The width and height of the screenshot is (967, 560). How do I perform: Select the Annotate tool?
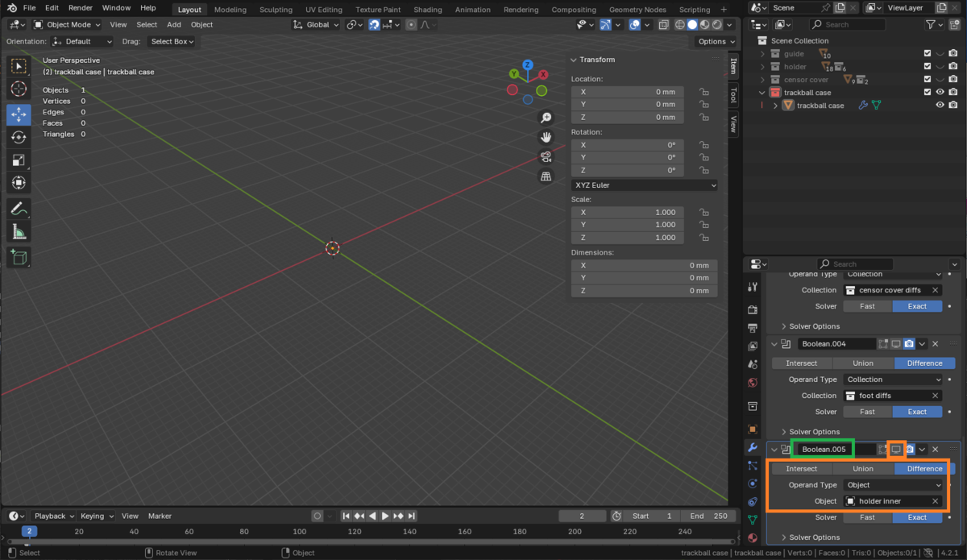coord(19,209)
